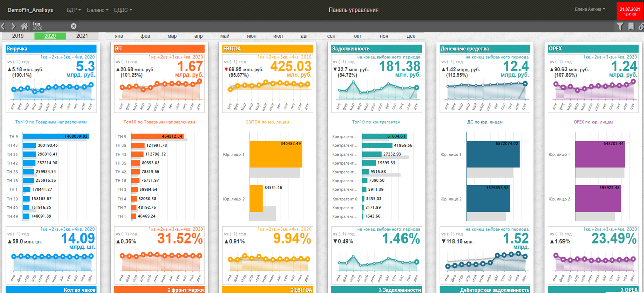Select year 2021
The height and width of the screenshot is (293, 644).
pos(82,36)
